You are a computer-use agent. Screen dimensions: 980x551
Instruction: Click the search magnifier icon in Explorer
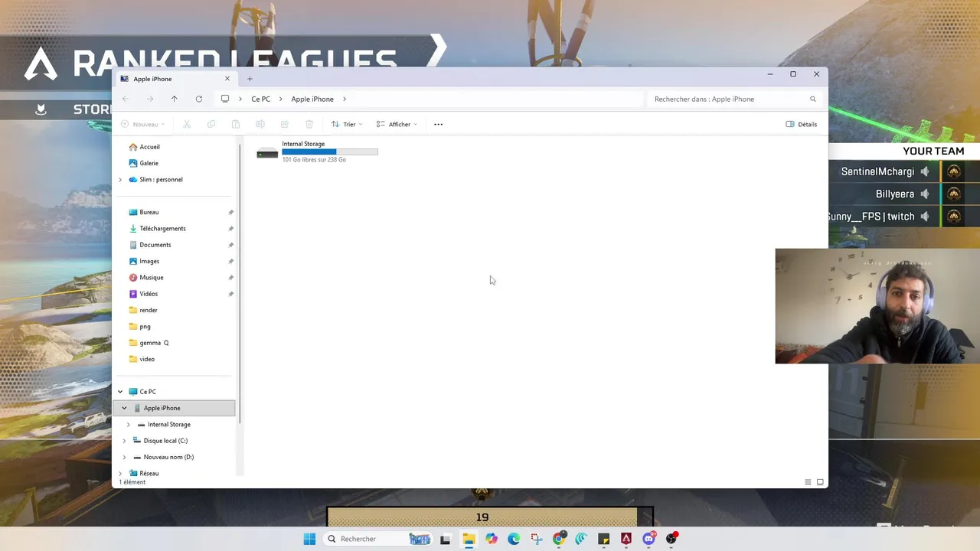[813, 99]
